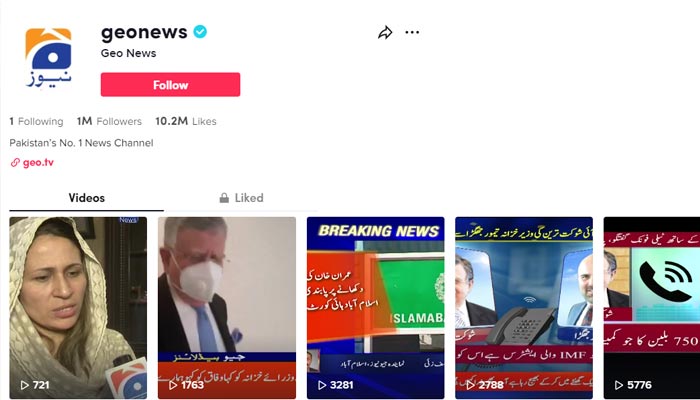This screenshot has height=400, width=700.
Task: Open the geo.tv website link
Action: click(x=38, y=162)
